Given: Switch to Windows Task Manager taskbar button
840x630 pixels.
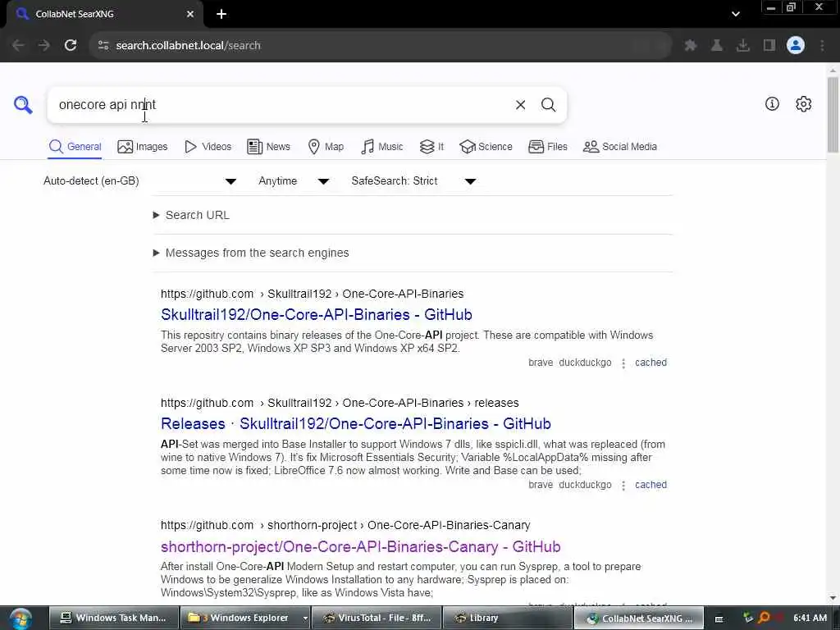Looking at the screenshot, I should click(114, 618).
